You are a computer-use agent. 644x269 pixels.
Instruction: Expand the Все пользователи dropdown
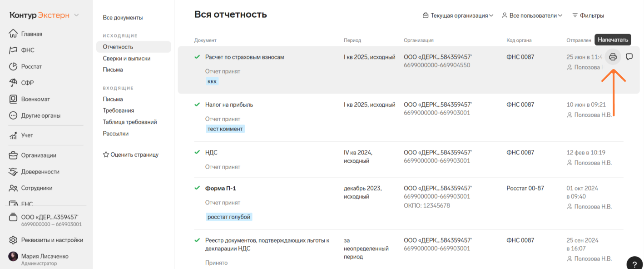532,15
